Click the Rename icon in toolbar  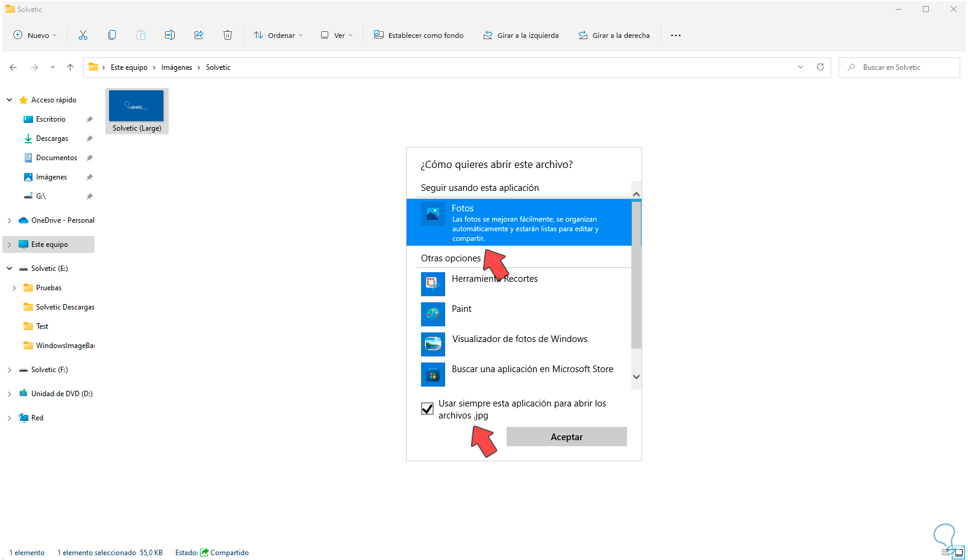click(170, 36)
